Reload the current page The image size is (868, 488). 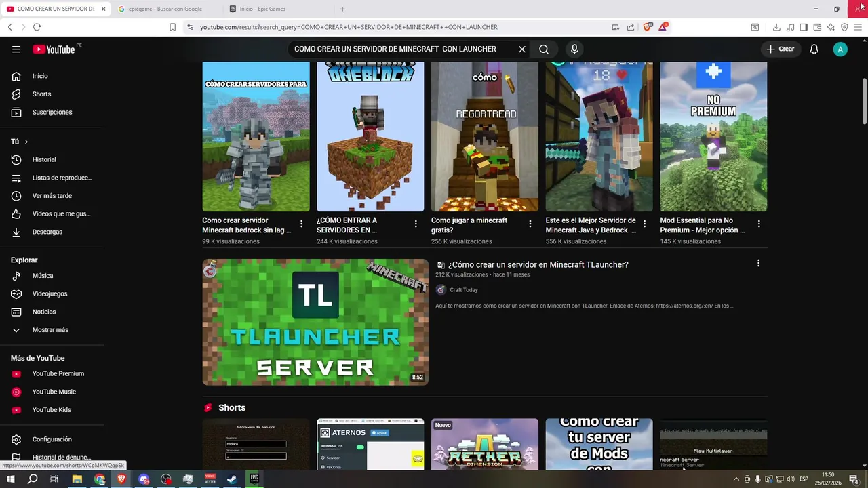pyautogui.click(x=37, y=27)
